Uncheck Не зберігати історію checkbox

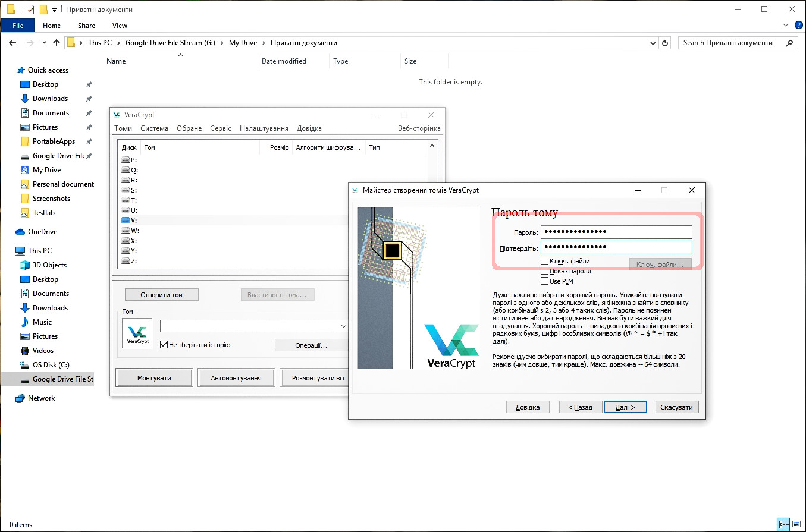(x=164, y=345)
